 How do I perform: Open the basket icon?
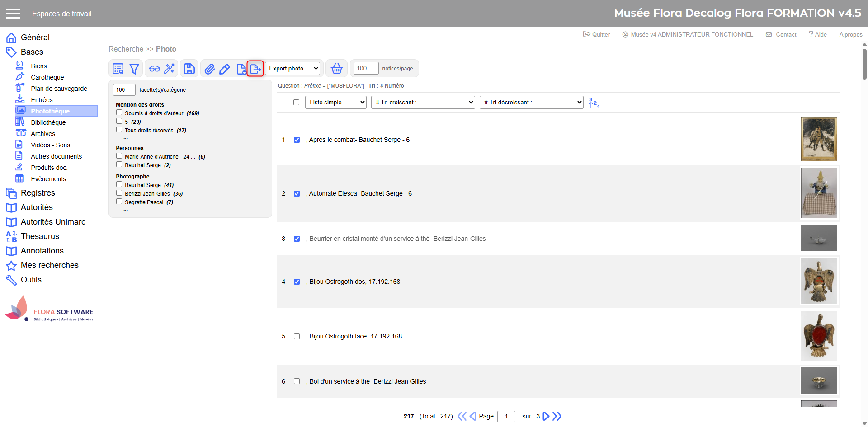click(336, 69)
